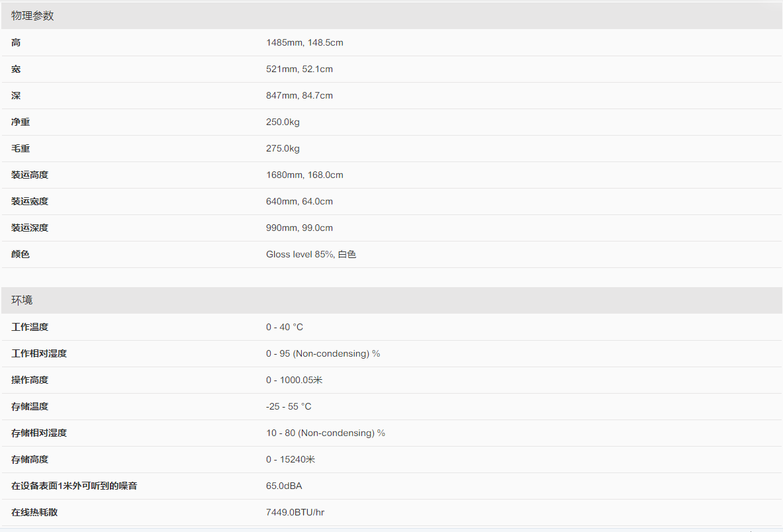Select the 847mm, 84.7cm depth value
The width and height of the screenshot is (783, 532).
point(299,96)
